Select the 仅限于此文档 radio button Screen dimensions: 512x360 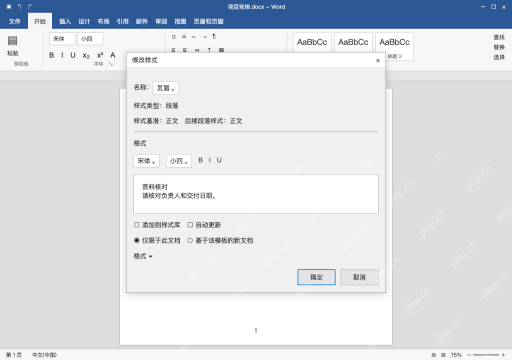click(x=137, y=240)
